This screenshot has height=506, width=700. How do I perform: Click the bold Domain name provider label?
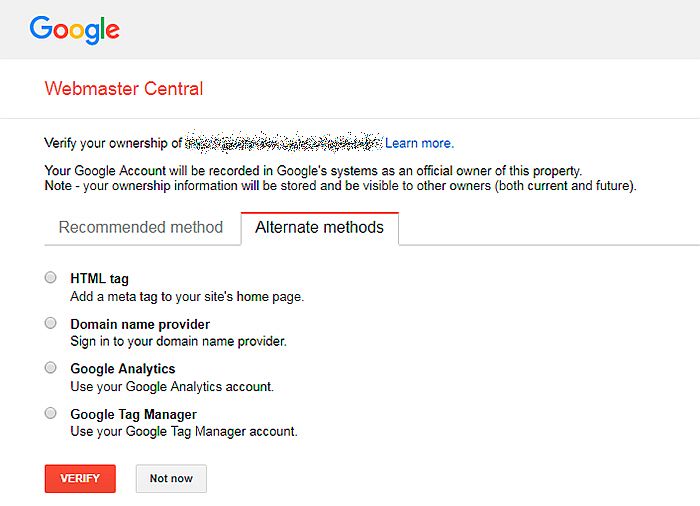140,324
